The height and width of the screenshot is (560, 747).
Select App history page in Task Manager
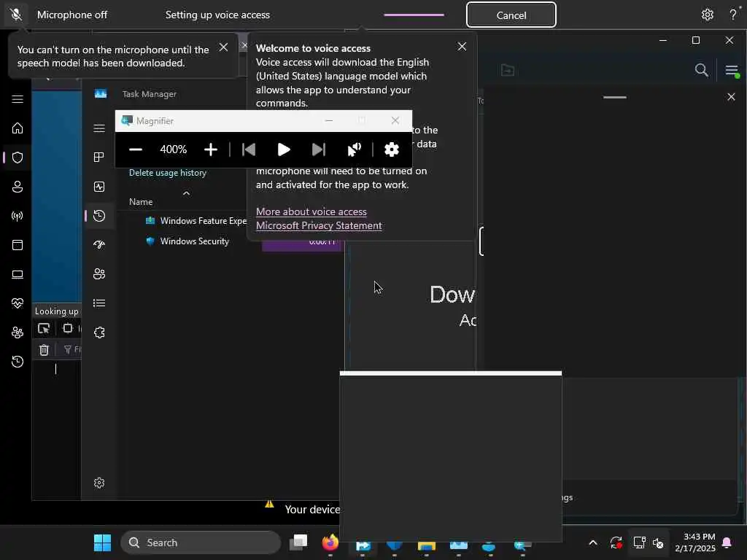pyautogui.click(x=99, y=216)
